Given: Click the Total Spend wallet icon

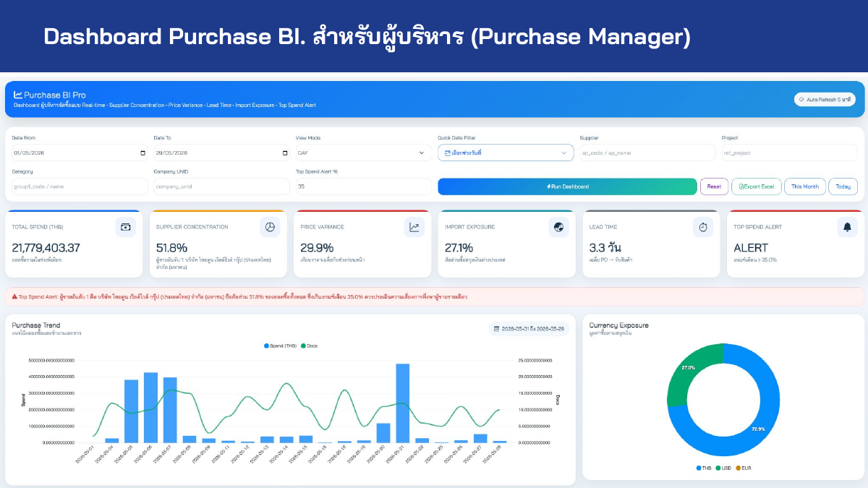Looking at the screenshot, I should [x=126, y=227].
